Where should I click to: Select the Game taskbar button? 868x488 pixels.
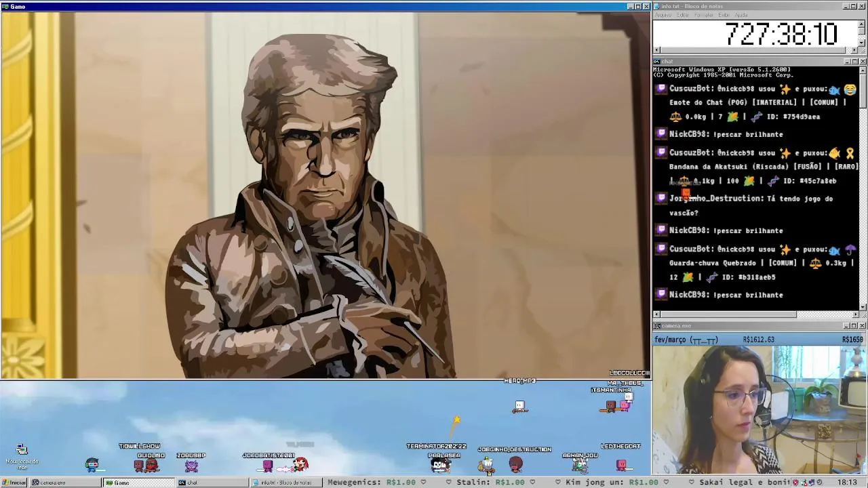(139, 483)
